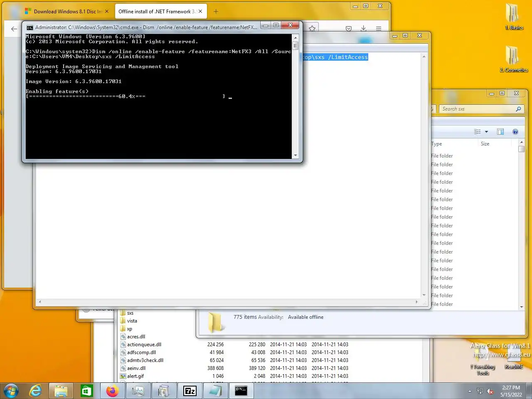Viewport: 532px width, 399px height.
Task: Click the cmd title bar text
Action: click(146, 27)
